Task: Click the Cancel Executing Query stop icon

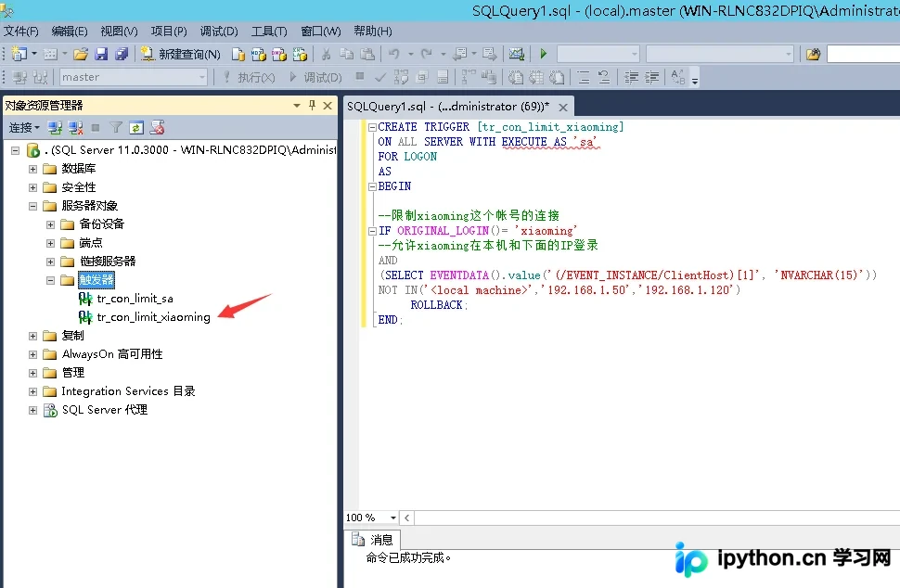Action: pos(360,76)
